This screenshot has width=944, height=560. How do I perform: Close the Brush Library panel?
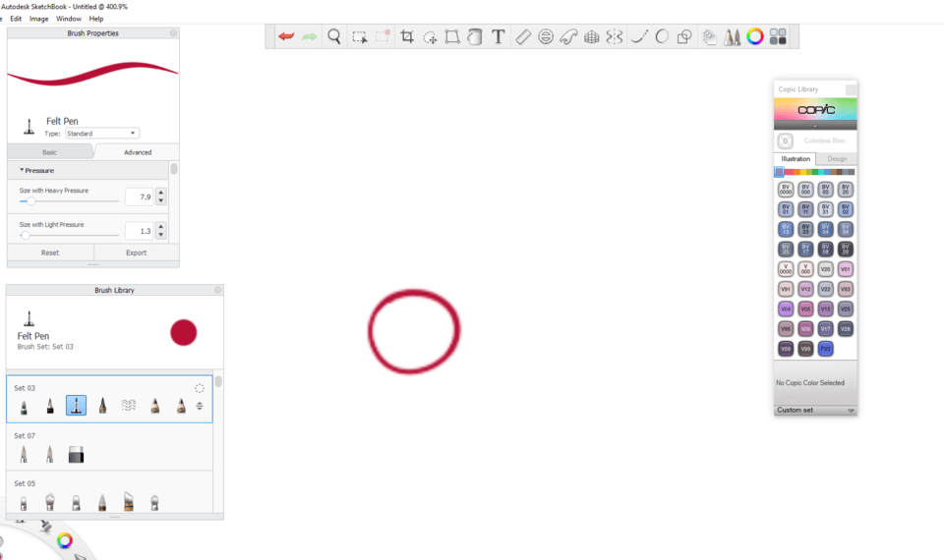click(218, 290)
